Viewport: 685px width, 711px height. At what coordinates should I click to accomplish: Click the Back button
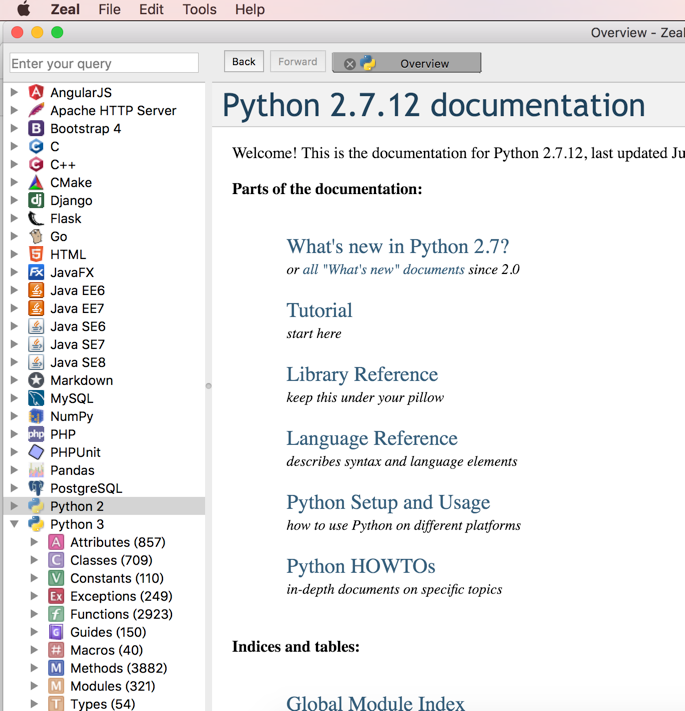point(244,61)
